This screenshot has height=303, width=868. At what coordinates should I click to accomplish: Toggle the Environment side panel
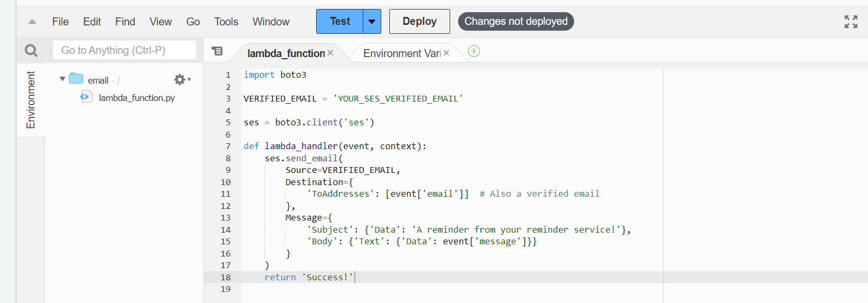[x=31, y=100]
